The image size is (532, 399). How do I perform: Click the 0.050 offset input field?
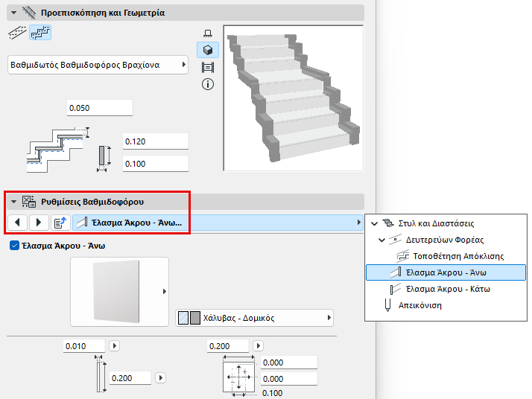coord(99,108)
